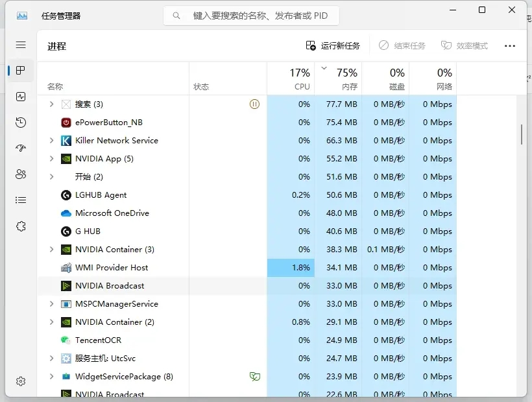
Task: Click the Task Manager app icon
Action: pos(22,16)
